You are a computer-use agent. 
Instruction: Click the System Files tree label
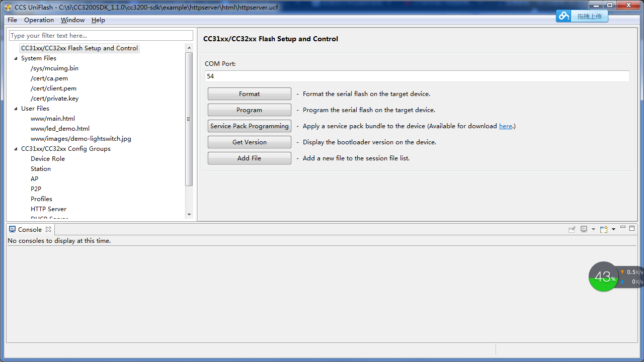pos(39,58)
